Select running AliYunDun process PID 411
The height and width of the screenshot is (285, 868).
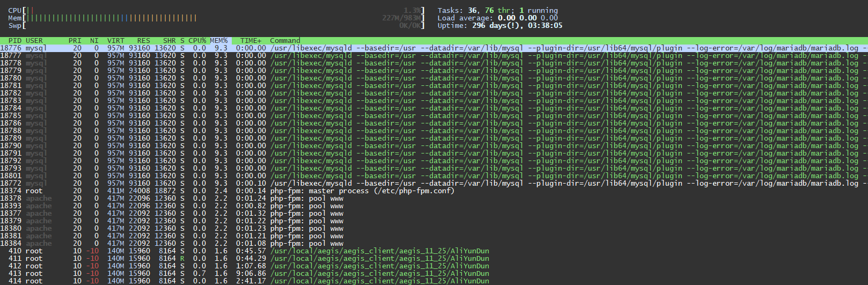[245, 259]
